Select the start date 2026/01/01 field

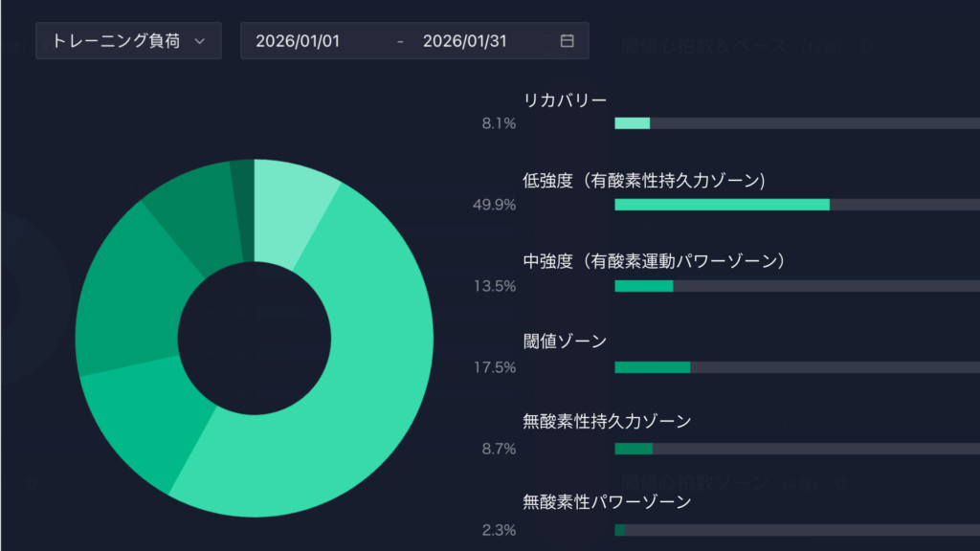[x=298, y=41]
